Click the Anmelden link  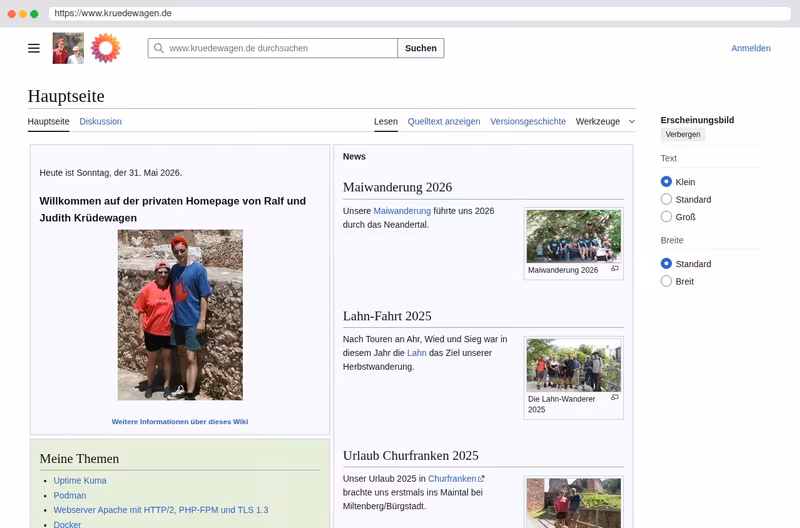tap(751, 48)
